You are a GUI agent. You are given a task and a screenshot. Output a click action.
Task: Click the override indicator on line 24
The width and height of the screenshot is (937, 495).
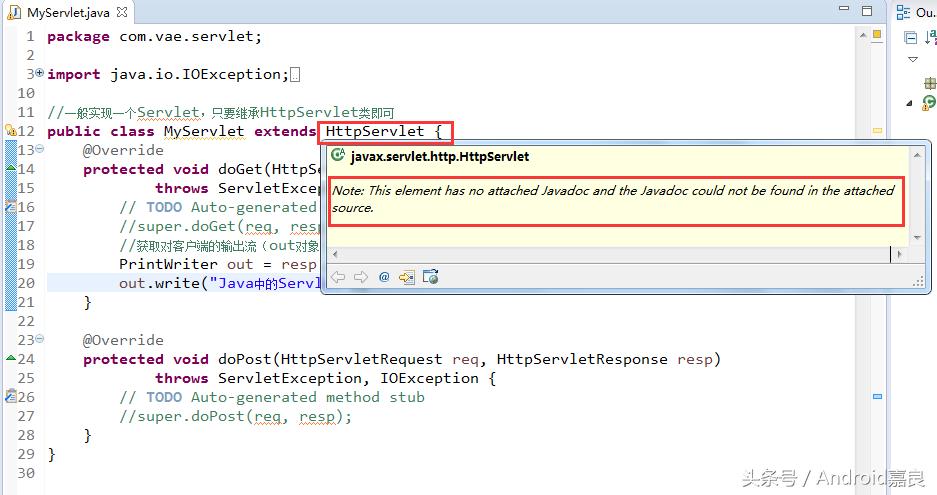point(11,358)
